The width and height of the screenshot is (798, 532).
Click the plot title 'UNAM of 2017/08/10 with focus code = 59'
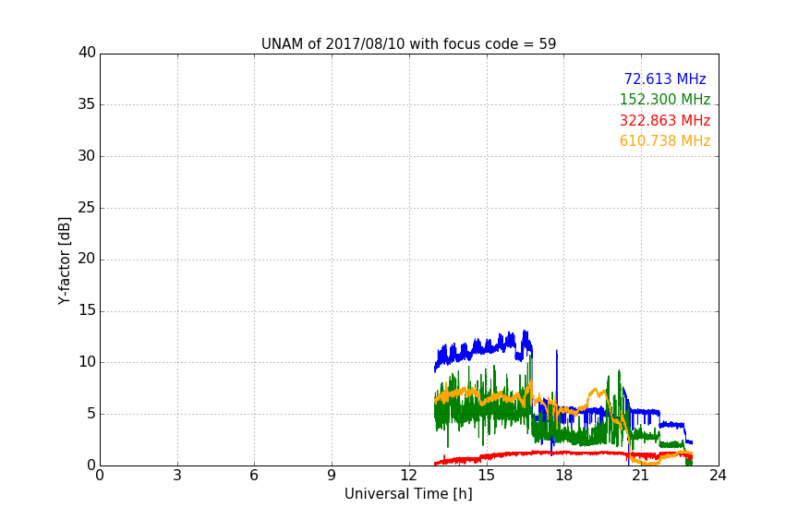point(408,44)
